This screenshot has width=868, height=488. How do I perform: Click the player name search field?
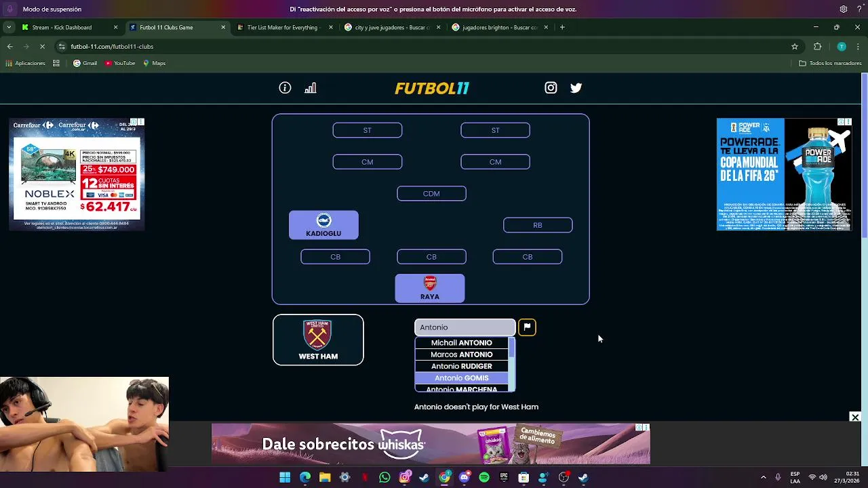tap(465, 327)
